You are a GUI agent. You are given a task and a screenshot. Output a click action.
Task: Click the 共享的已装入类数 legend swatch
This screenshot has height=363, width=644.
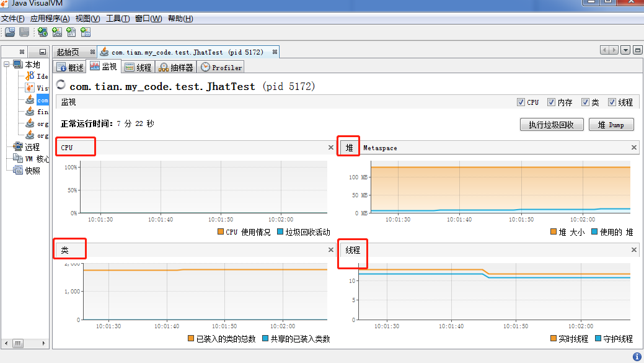pos(265,338)
